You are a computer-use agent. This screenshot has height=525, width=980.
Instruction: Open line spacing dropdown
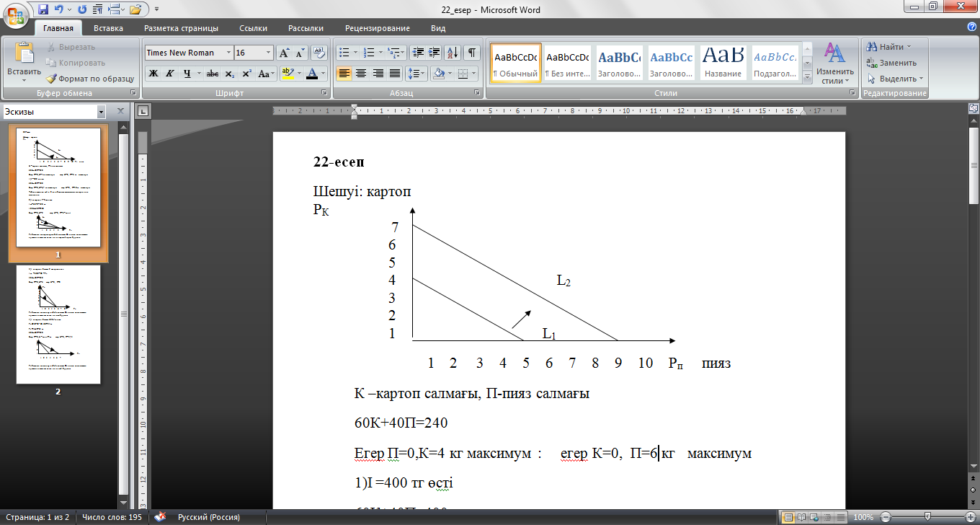pos(416,74)
